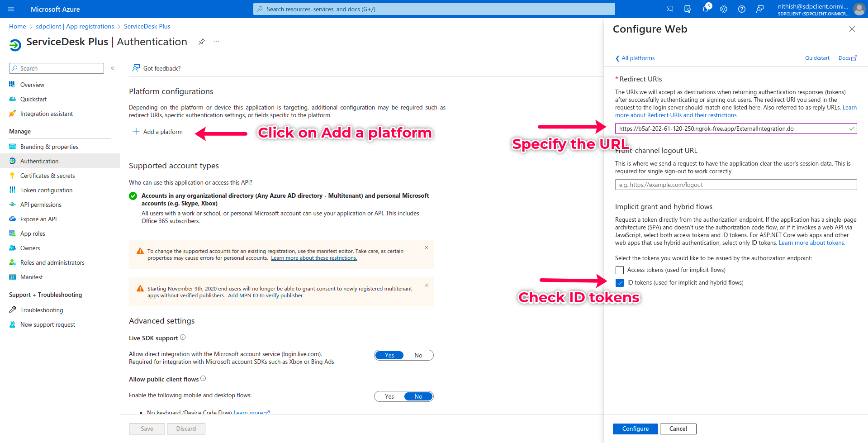Viewport: 868px width, 443px height.
Task: Open the Help question mark icon
Action: point(742,9)
